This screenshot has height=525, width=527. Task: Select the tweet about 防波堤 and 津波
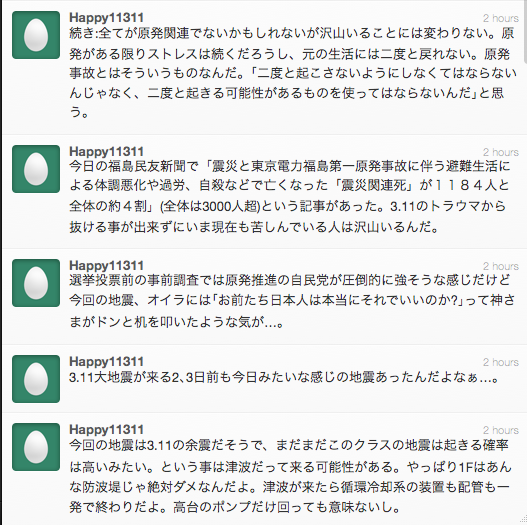click(x=290, y=476)
